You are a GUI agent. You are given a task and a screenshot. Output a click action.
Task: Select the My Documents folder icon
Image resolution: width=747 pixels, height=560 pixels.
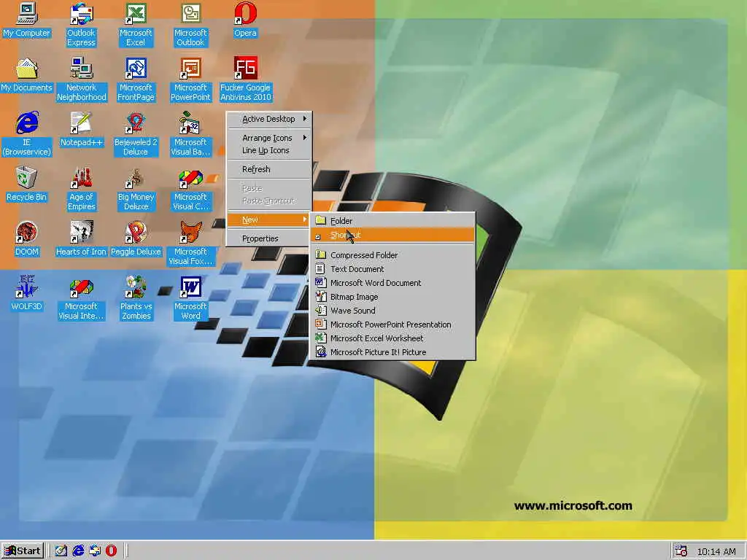[x=26, y=75]
